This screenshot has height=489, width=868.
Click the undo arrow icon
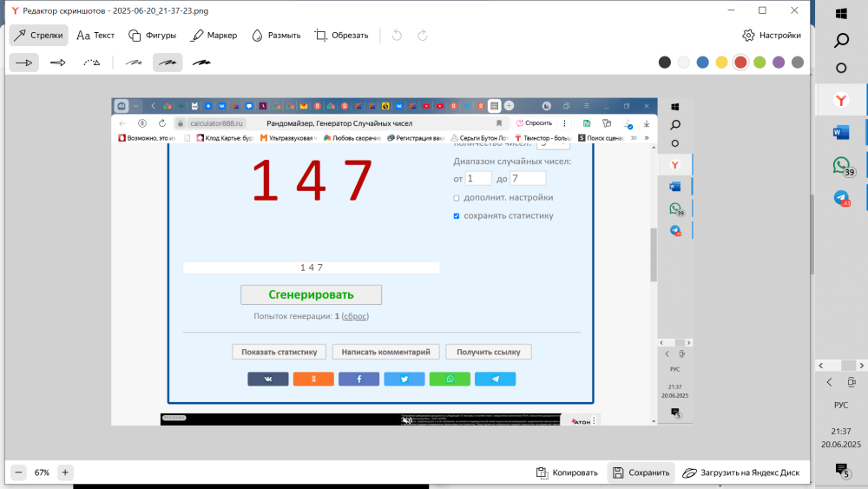coord(397,36)
